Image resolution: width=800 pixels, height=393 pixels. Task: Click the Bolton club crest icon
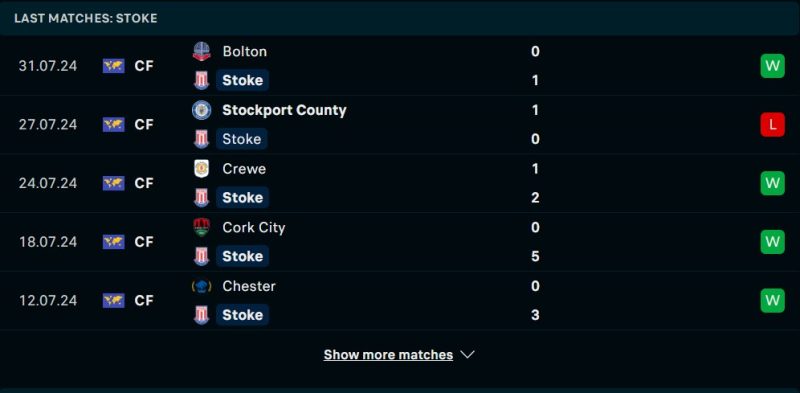tap(202, 52)
